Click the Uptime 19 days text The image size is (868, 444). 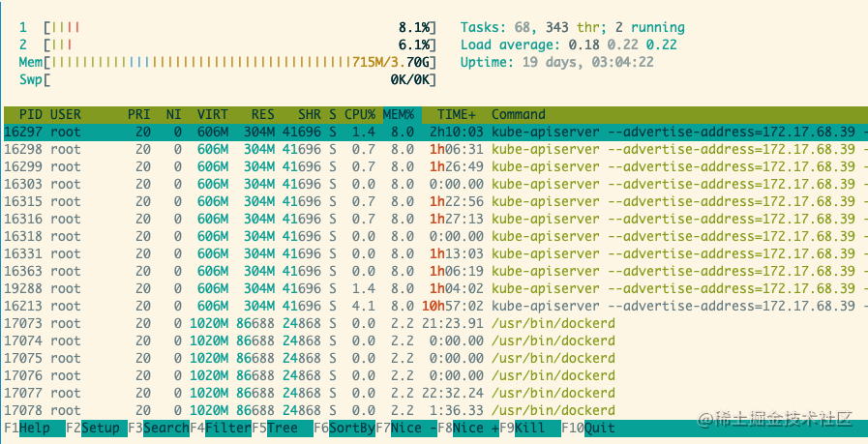[556, 63]
